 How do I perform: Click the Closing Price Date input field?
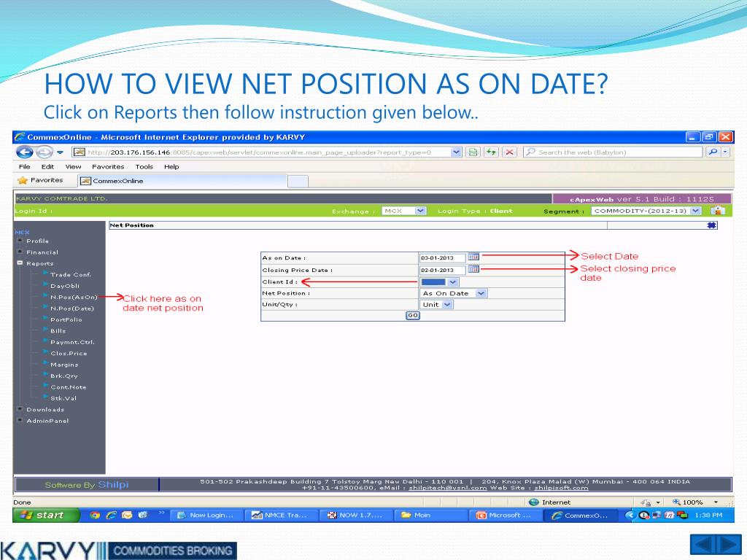click(442, 270)
